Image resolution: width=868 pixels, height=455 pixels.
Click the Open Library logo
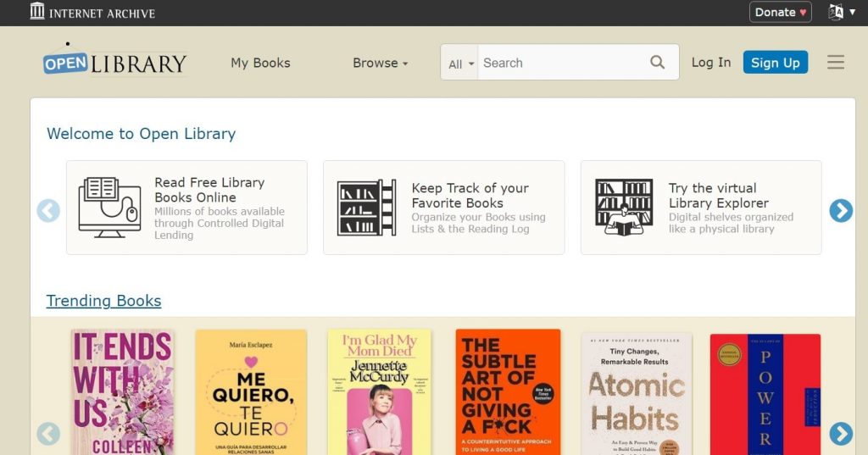pyautogui.click(x=115, y=59)
